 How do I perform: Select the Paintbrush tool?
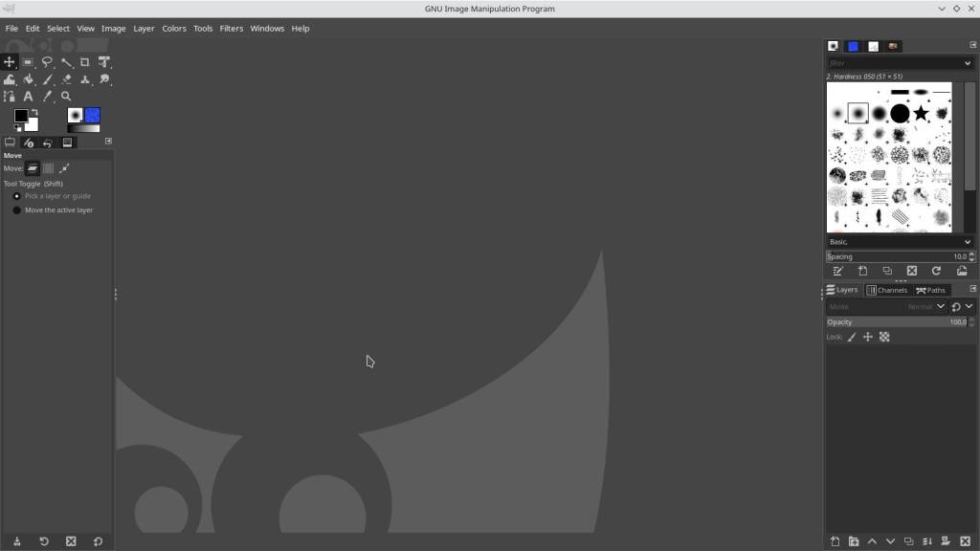point(47,79)
